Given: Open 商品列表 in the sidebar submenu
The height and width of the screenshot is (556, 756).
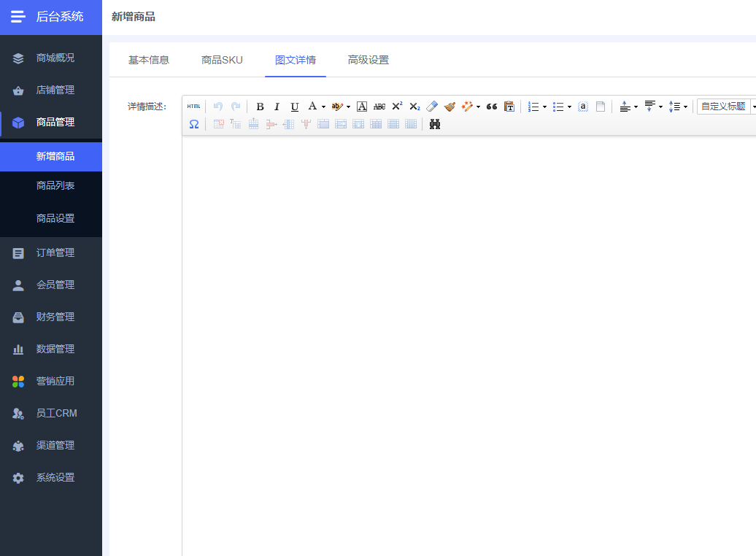Looking at the screenshot, I should 51,185.
